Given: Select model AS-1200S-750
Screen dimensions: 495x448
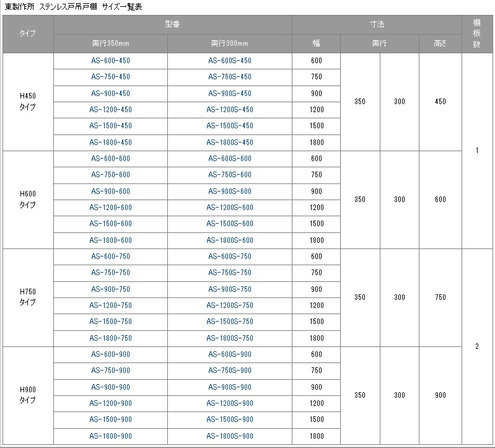Looking at the screenshot, I should tap(229, 305).
